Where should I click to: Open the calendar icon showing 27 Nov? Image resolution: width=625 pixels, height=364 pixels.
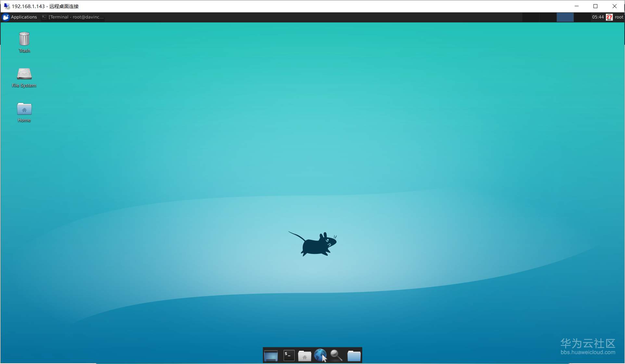point(609,17)
